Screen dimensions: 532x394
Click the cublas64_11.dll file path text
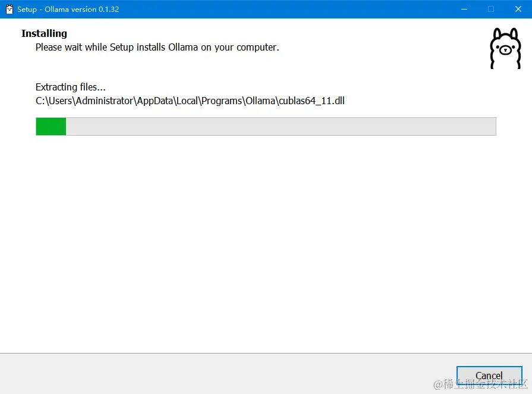click(190, 101)
